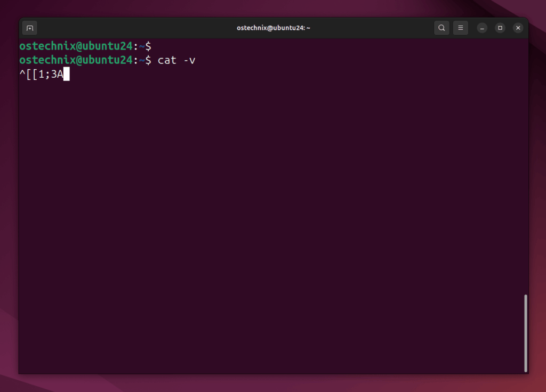Close the terminal window
Screen dimensions: 546x392
coord(518,28)
